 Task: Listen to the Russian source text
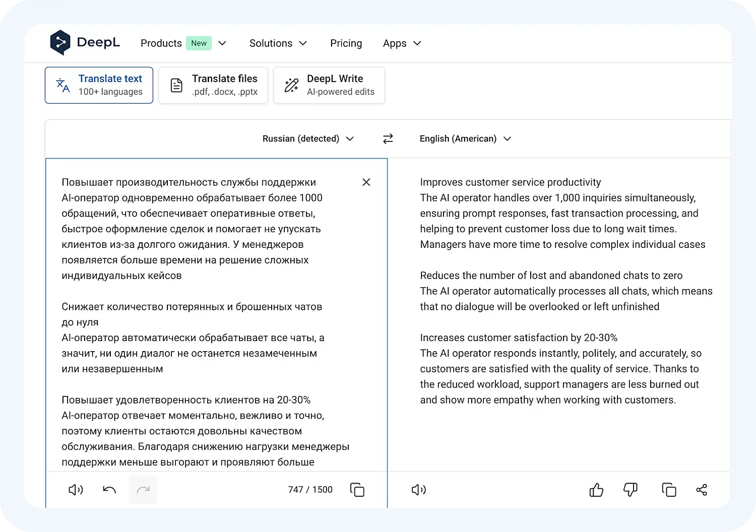(x=75, y=489)
